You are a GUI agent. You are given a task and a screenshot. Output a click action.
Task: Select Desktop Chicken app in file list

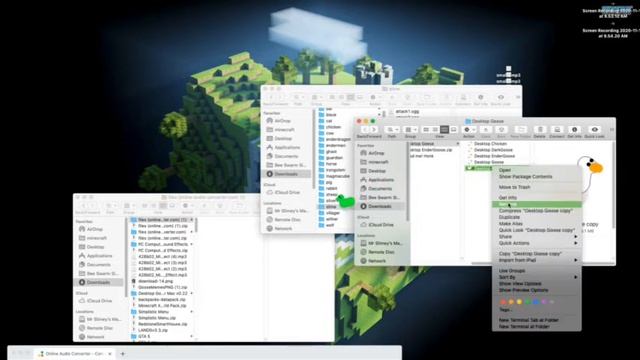(x=490, y=144)
